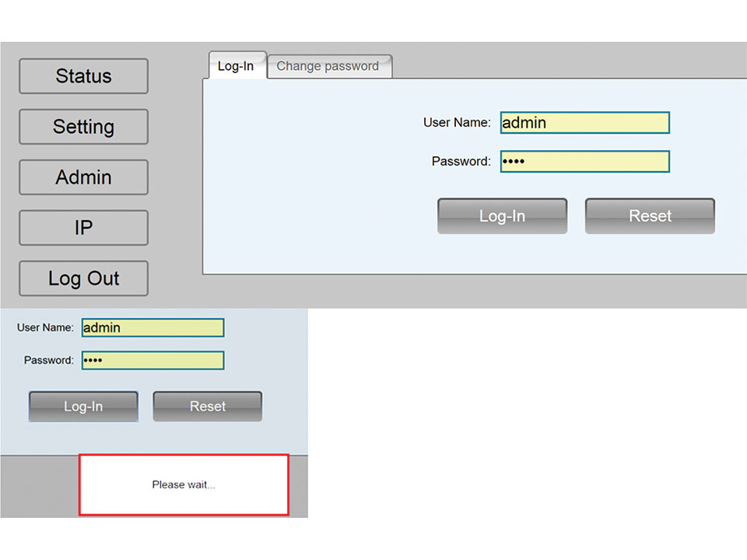Screen dimensions: 747x560
Task: Switch to the Log-In tab
Action: click(x=236, y=66)
